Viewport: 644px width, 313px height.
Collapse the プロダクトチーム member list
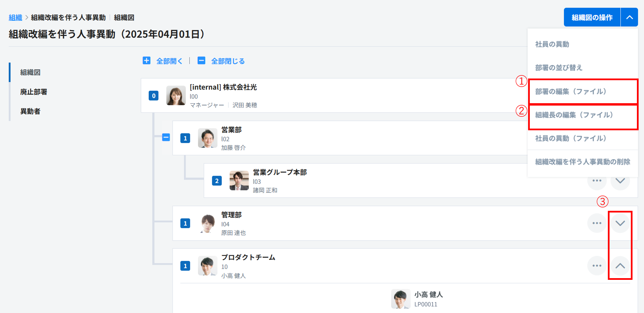[x=620, y=266]
